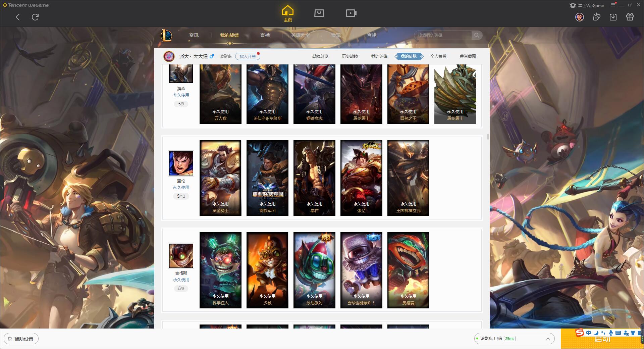The image size is (644, 349).
Task: Click the Sogou microphone voice input icon
Action: (611, 333)
